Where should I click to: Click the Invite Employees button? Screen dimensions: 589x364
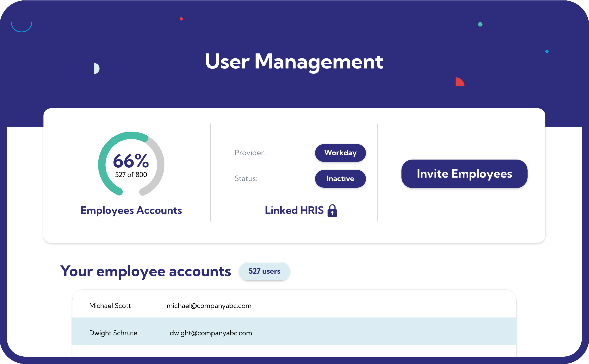pyautogui.click(x=464, y=174)
